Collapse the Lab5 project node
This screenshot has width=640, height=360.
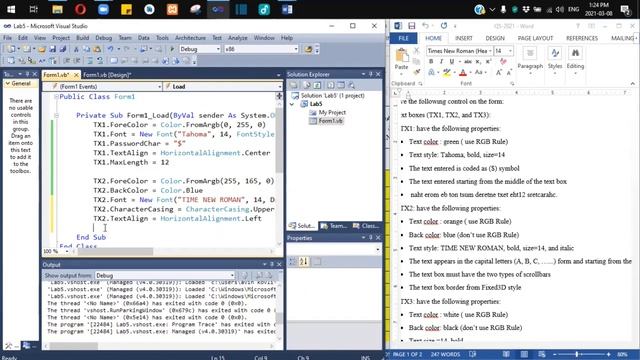pos(292,104)
